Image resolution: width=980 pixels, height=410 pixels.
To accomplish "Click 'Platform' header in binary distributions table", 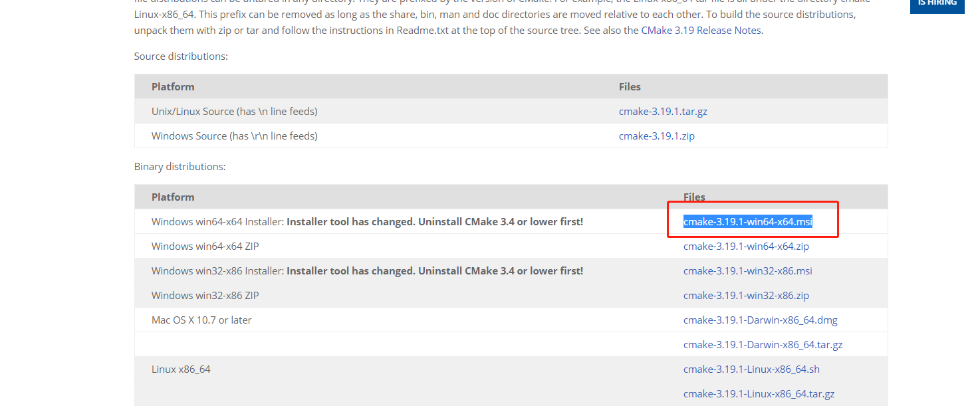I will 173,197.
